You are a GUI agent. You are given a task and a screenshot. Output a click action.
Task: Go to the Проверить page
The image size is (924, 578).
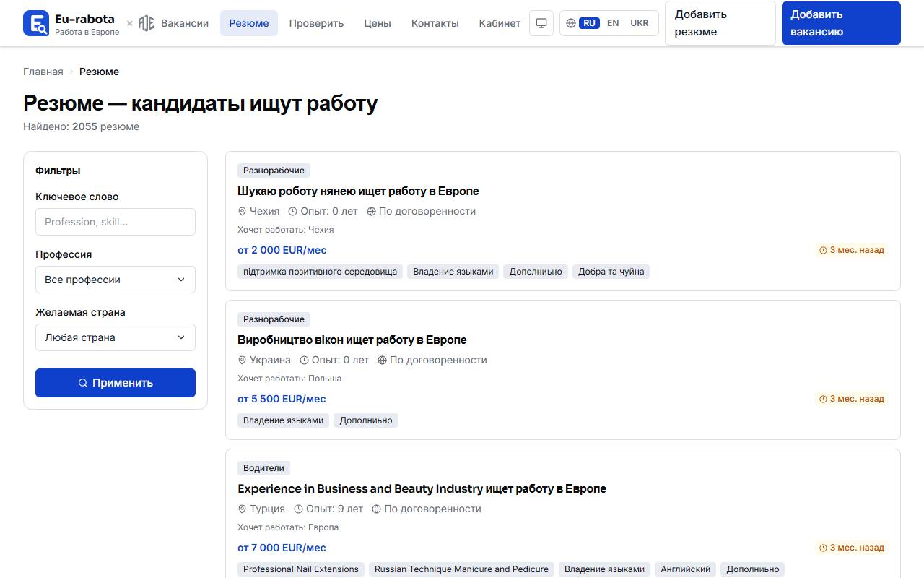[316, 23]
